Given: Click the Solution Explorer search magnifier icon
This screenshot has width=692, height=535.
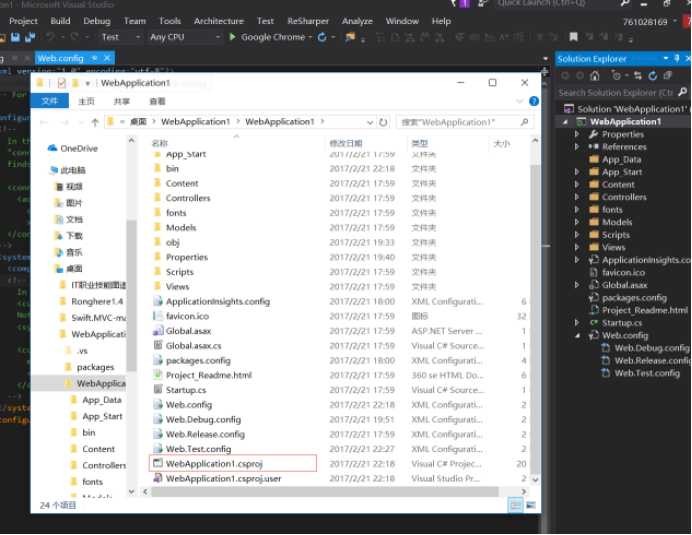Looking at the screenshot, I should pyautogui.click(x=682, y=92).
